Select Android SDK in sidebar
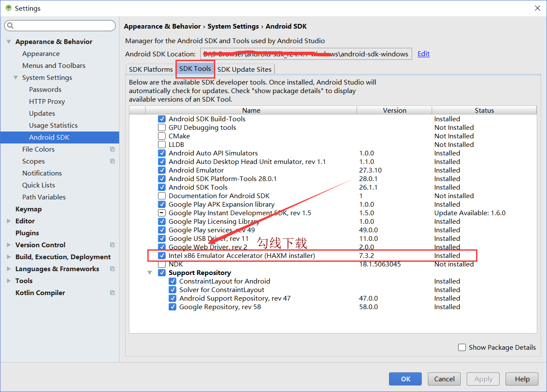 60,137
